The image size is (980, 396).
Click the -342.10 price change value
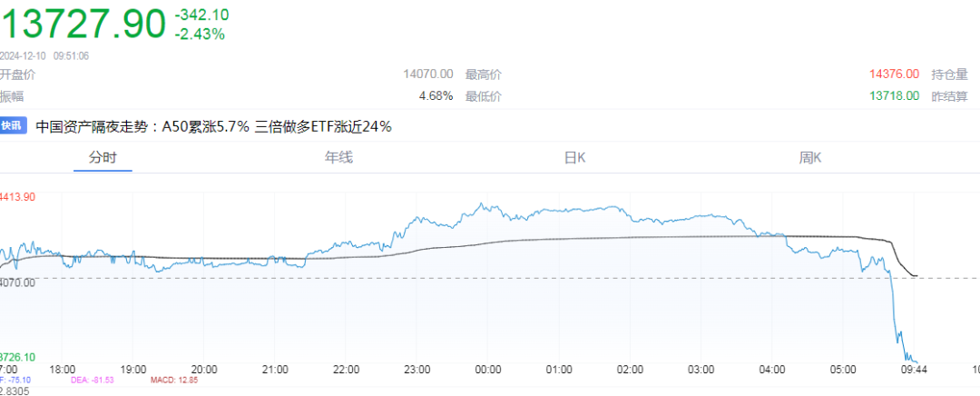click(202, 15)
